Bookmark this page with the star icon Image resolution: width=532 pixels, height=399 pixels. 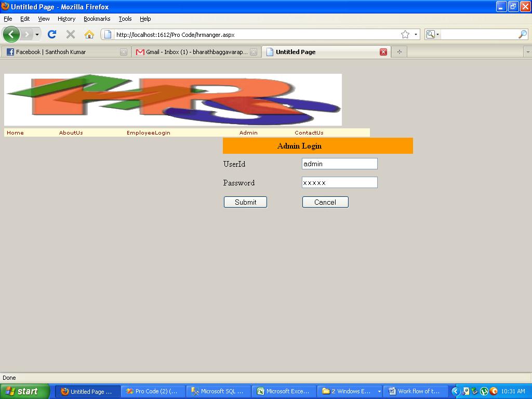(x=405, y=34)
